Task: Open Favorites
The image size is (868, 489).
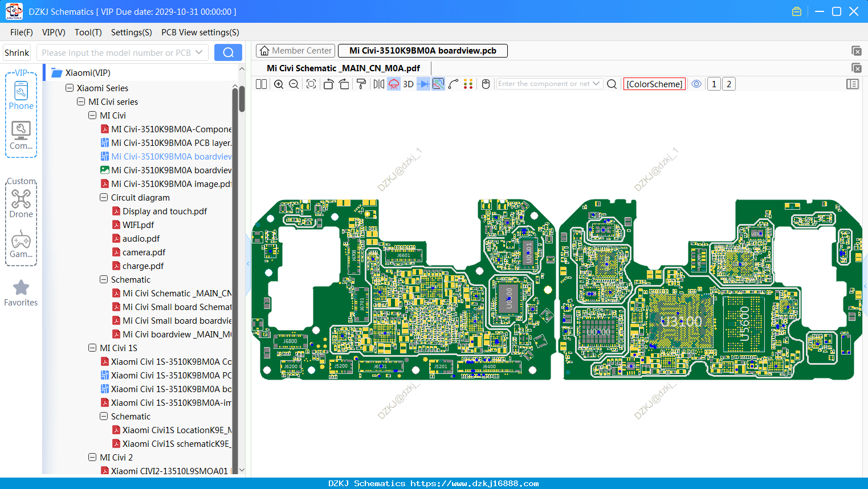Action: [x=21, y=293]
